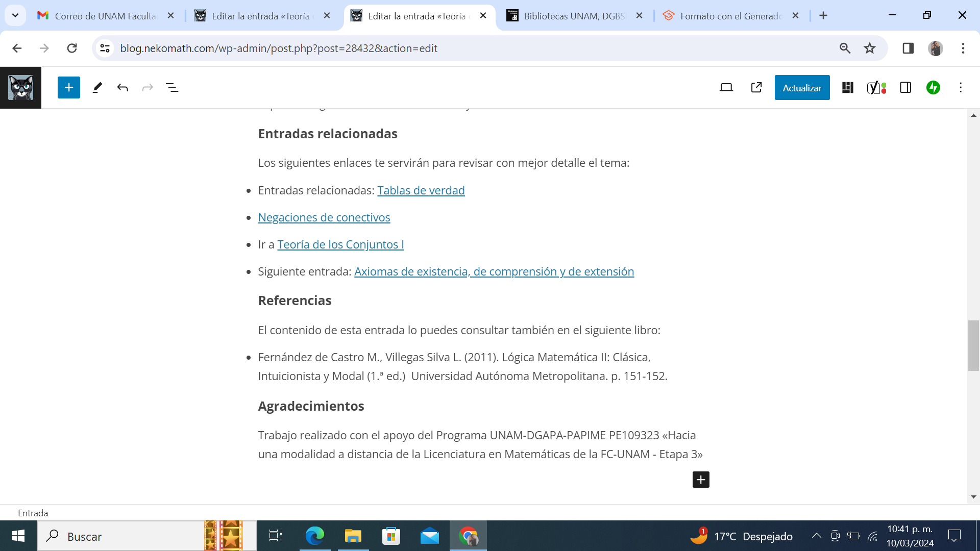Open document overview list view
The height and width of the screenshot is (551, 980).
click(172, 88)
